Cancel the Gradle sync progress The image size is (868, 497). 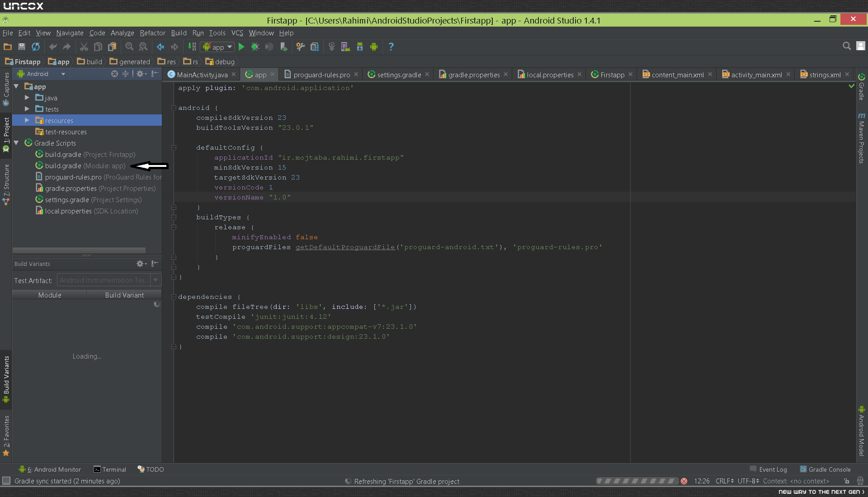click(684, 481)
